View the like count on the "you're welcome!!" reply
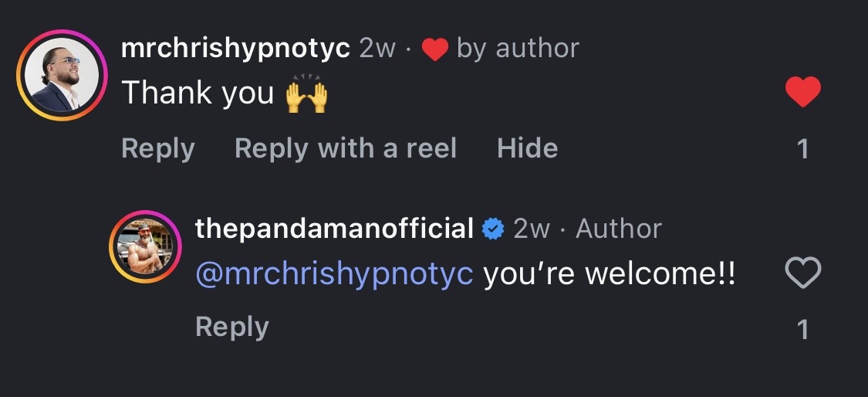Image resolution: width=868 pixels, height=397 pixels. pyautogui.click(x=802, y=329)
